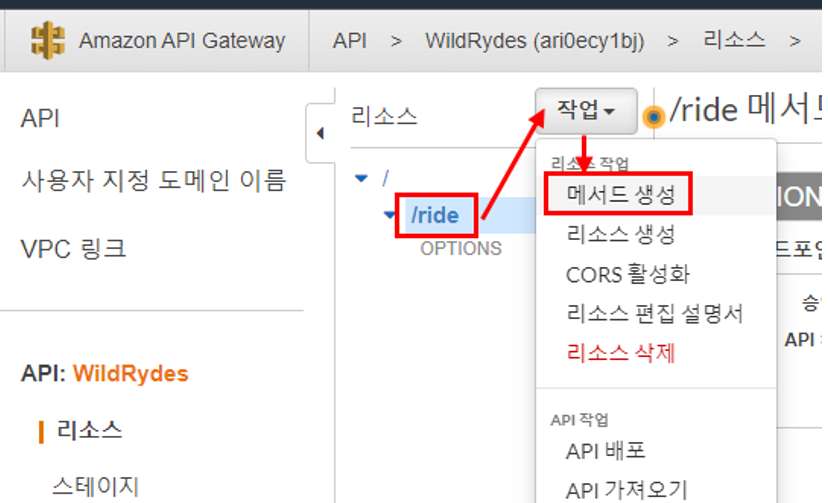This screenshot has height=503, width=828.
Task: Open 스테이지 in sidebar
Action: pos(95,486)
